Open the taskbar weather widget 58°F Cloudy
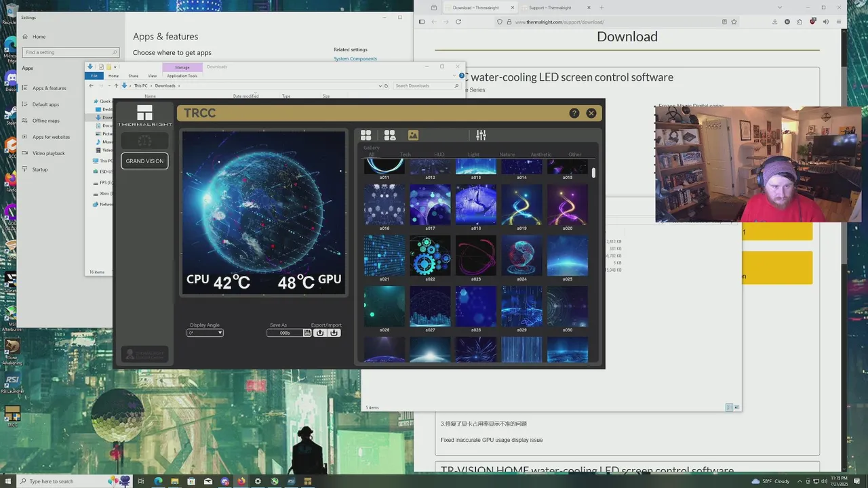 click(x=771, y=481)
